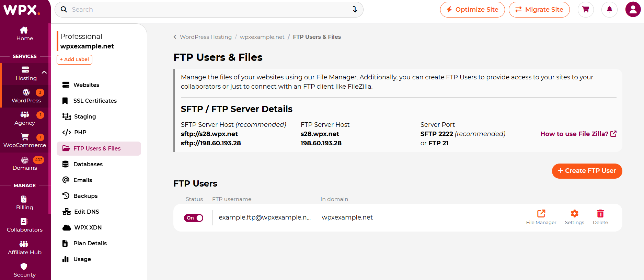
Task: Click wpxexample.net in domain column
Action: coord(347,217)
